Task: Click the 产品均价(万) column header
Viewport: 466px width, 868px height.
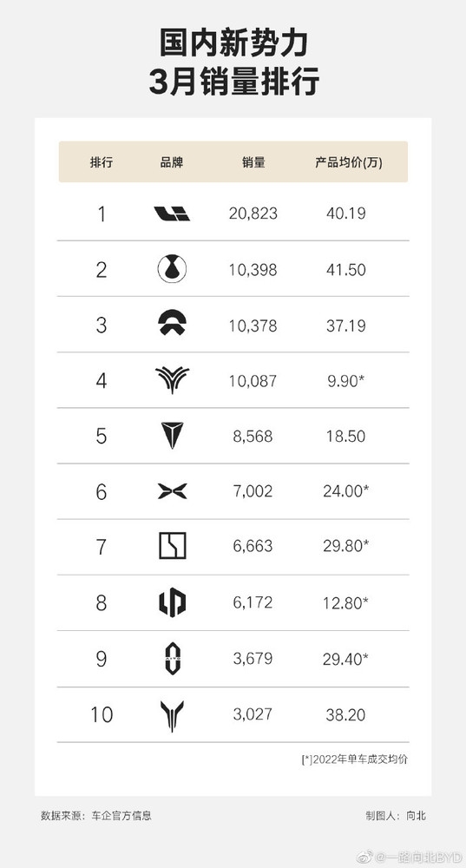Action: (x=349, y=162)
